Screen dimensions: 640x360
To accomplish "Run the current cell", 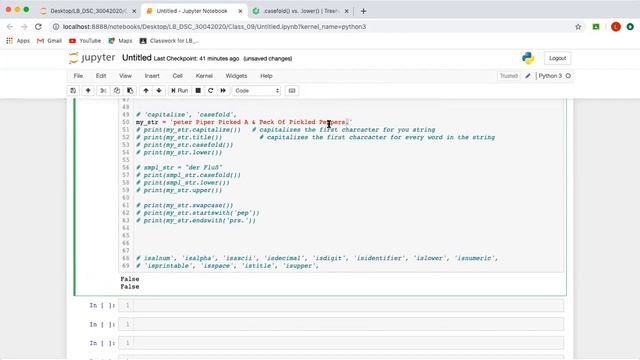I will pos(180,91).
